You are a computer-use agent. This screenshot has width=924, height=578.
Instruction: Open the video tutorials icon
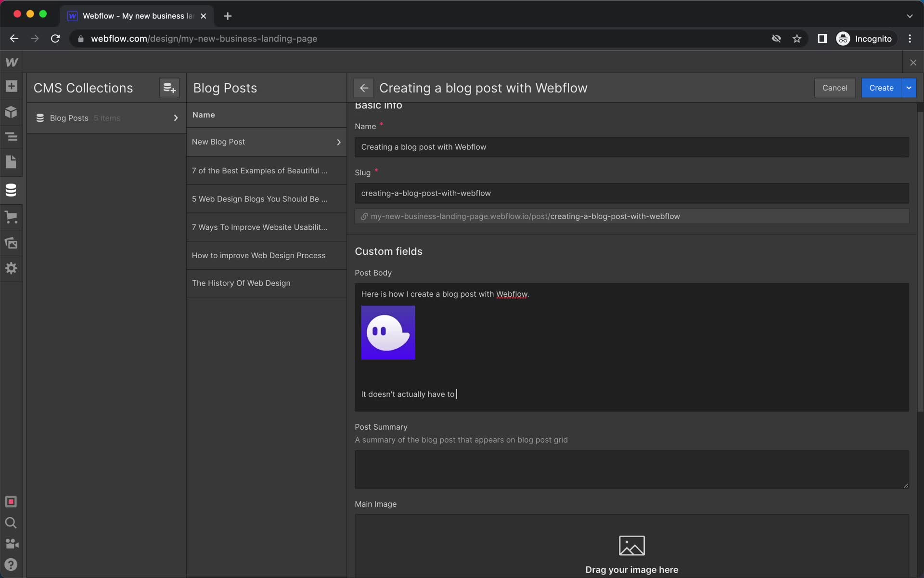pyautogui.click(x=11, y=544)
